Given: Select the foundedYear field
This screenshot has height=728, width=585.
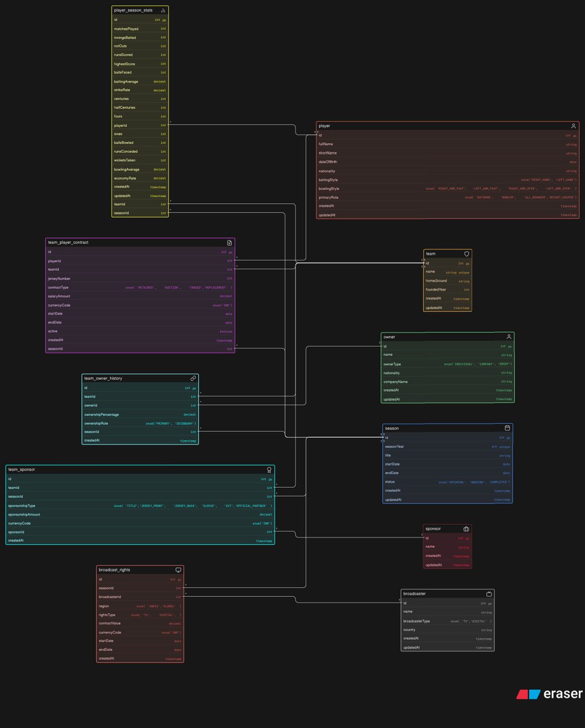Looking at the screenshot, I should (447, 290).
